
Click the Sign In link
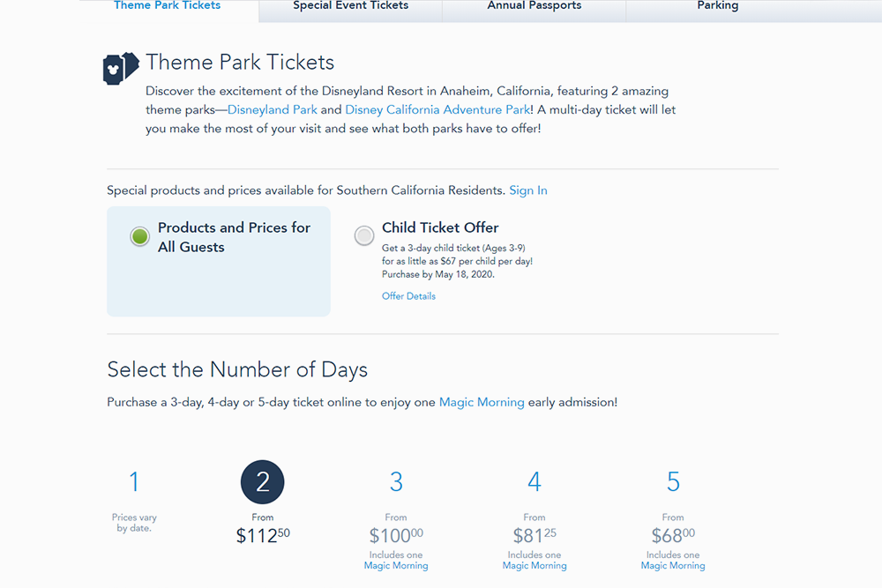point(528,190)
